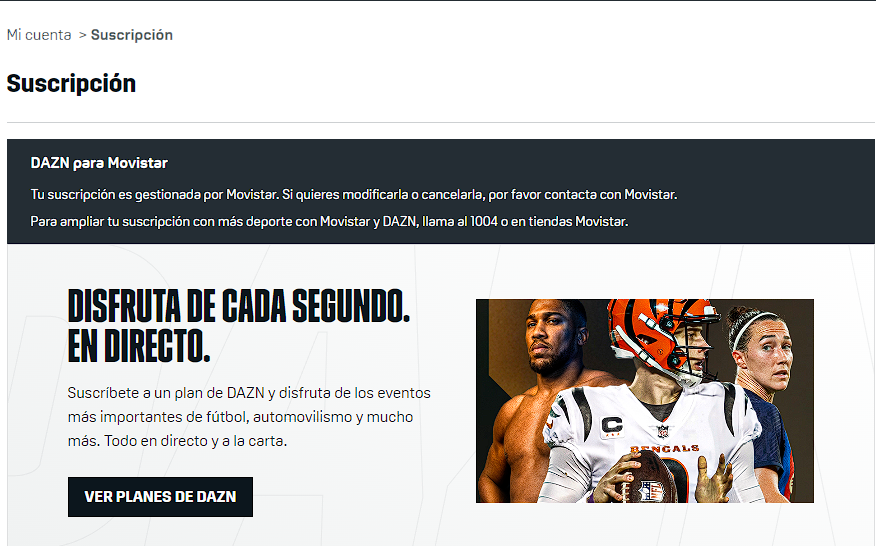
Task: Go back to Mi cuenta breadcrumb
Action: tap(39, 35)
